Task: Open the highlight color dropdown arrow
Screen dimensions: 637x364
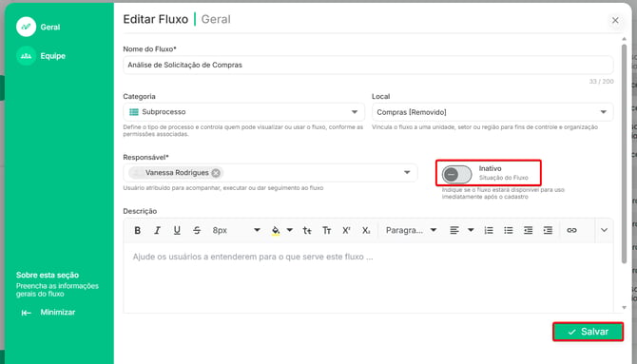Action: [x=290, y=230]
